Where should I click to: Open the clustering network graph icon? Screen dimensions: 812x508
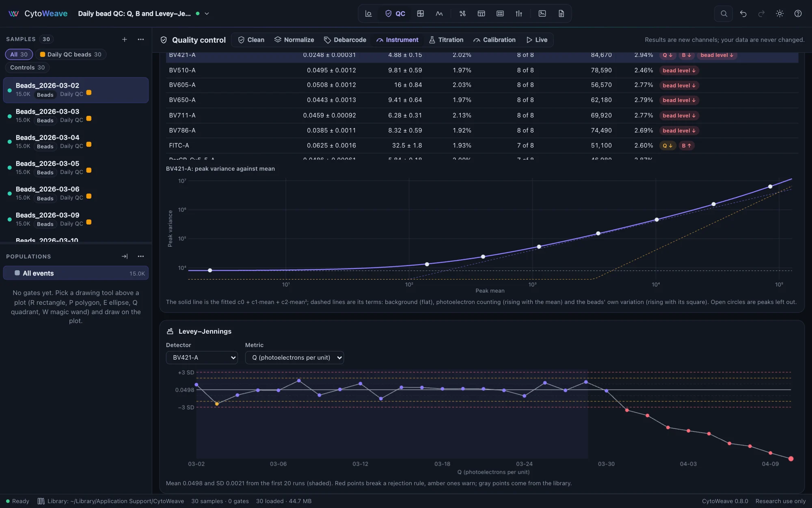[462, 13]
